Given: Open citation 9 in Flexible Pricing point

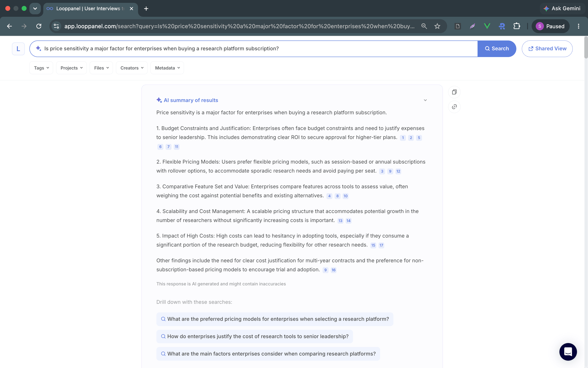Looking at the screenshot, I should tap(390, 171).
